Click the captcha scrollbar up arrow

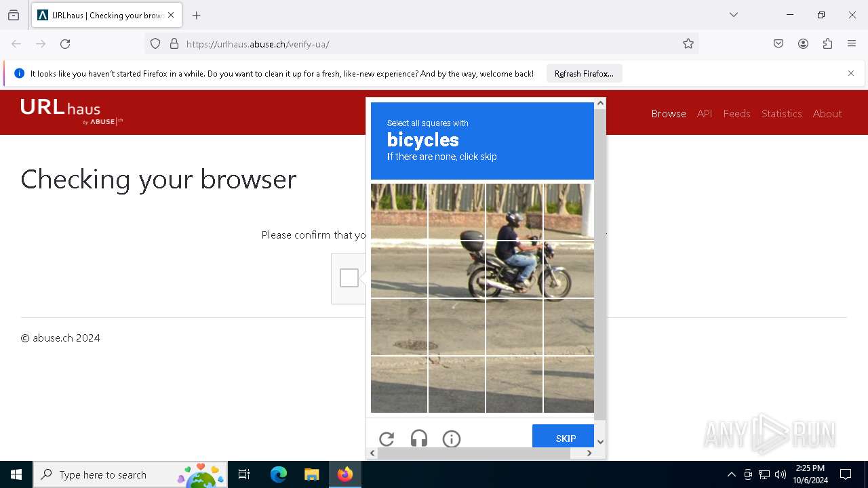[600, 104]
